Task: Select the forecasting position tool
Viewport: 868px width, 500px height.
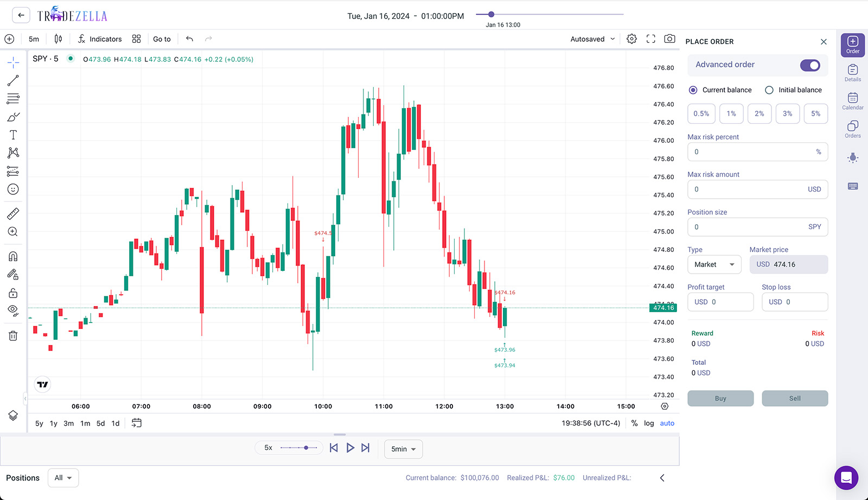Action: pos(13,171)
